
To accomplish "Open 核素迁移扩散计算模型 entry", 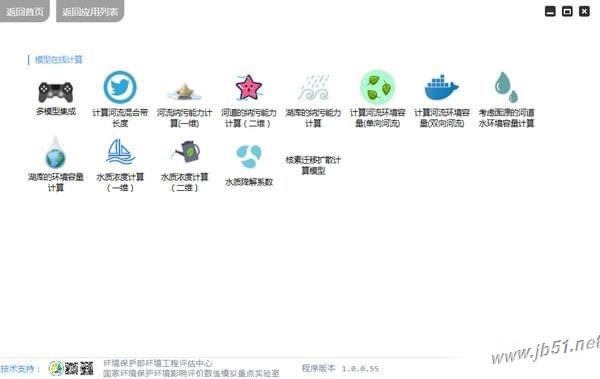I will tap(313, 165).
